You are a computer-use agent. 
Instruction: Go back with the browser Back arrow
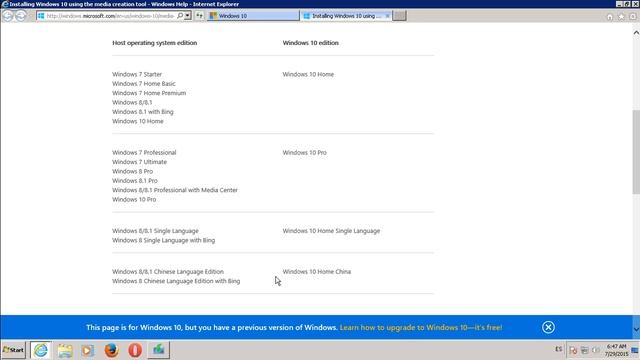click(x=8, y=16)
